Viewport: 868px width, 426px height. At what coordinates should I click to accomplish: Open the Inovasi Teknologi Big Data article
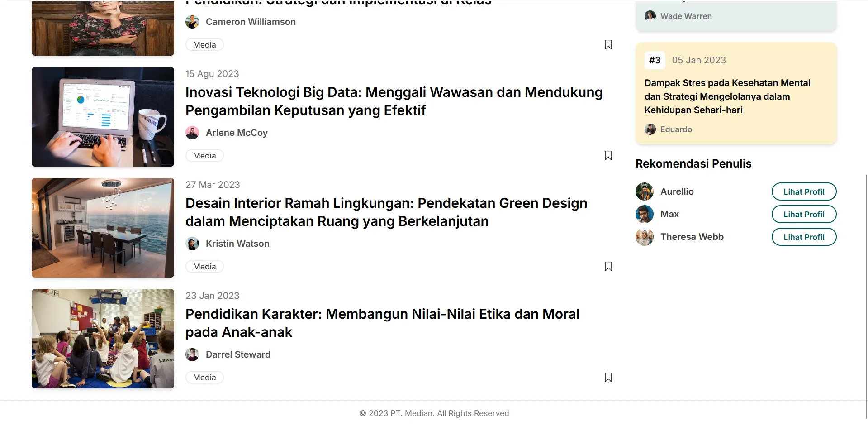[394, 101]
